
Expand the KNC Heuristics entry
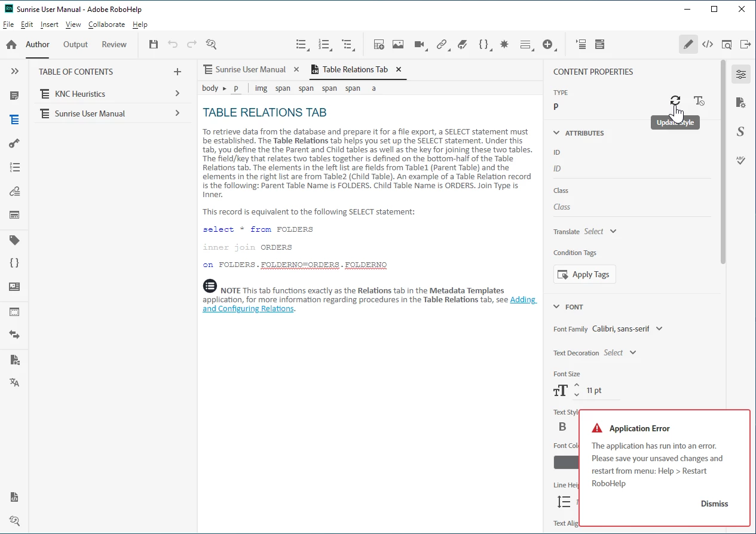coord(177,94)
